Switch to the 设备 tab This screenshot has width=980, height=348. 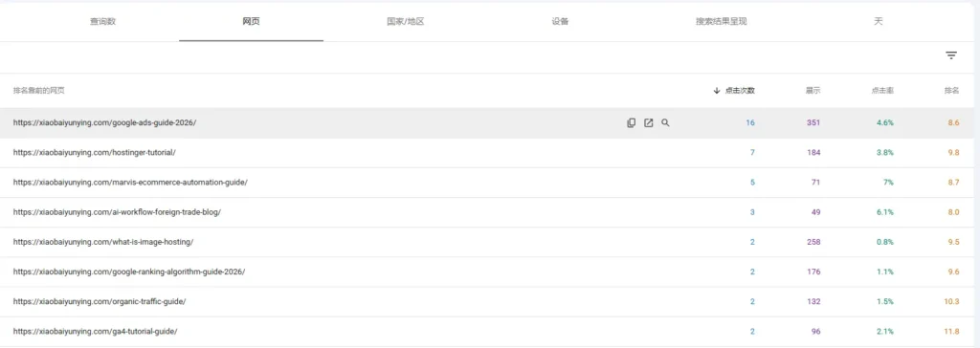pyautogui.click(x=560, y=21)
